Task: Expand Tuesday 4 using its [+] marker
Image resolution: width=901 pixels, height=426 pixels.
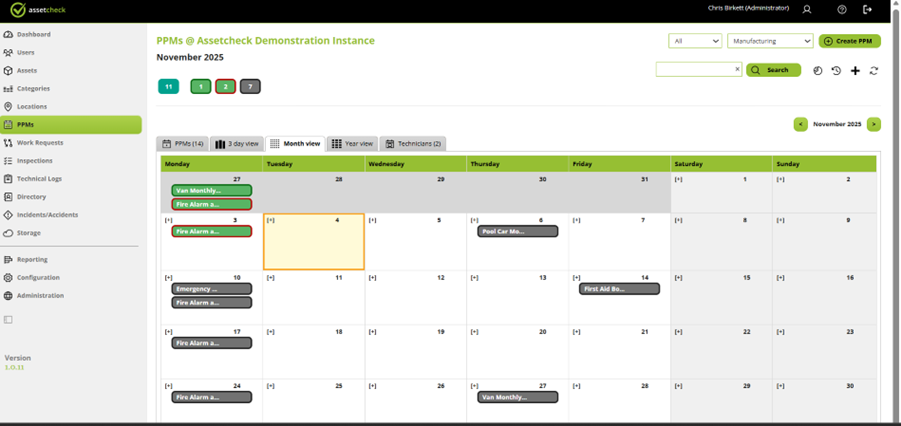Action: (x=271, y=220)
